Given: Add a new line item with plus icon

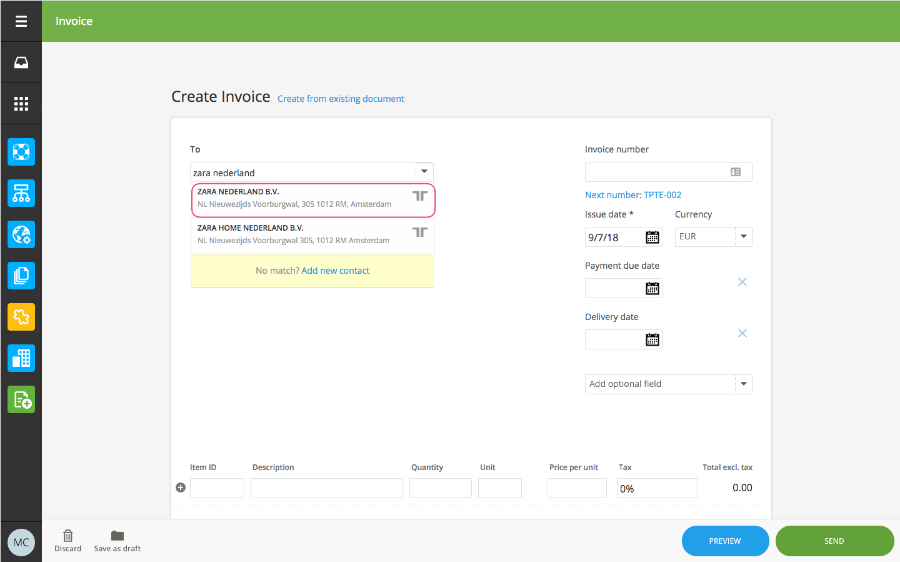Looking at the screenshot, I should pos(180,487).
